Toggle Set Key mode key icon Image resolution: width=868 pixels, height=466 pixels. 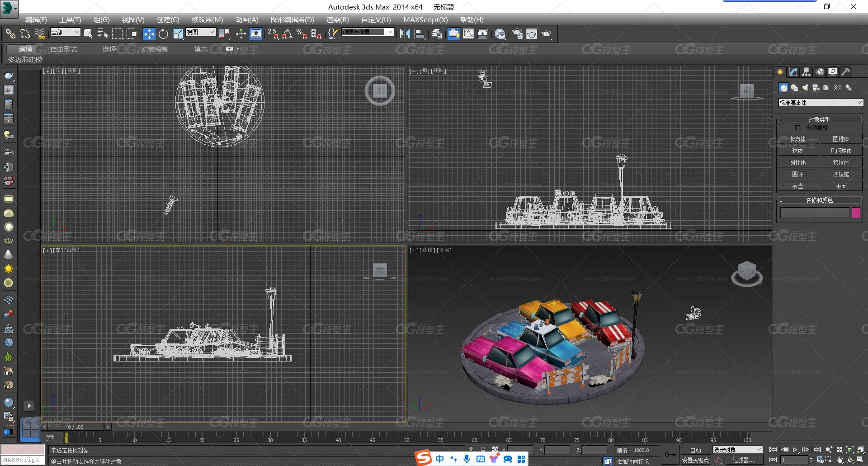pos(670,455)
